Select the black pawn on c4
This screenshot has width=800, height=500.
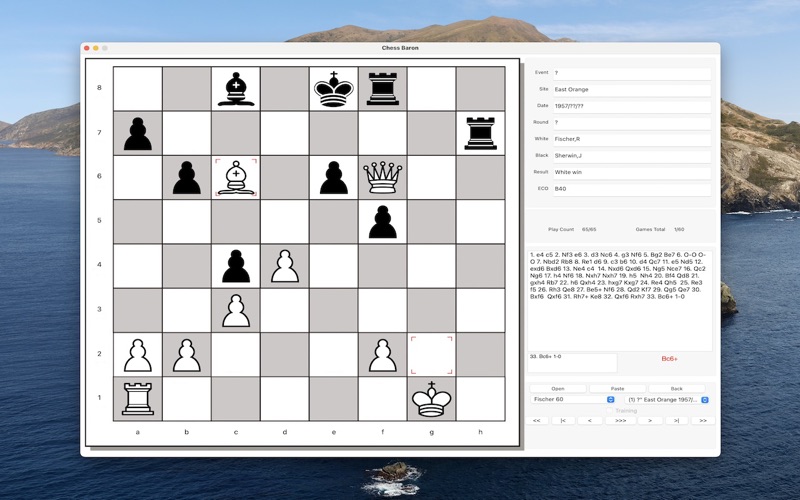click(236, 266)
